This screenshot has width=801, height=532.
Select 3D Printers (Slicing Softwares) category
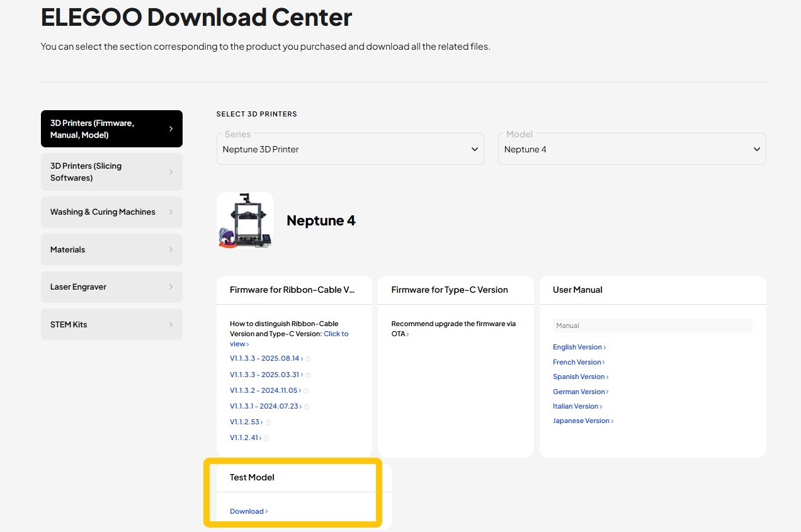click(111, 172)
